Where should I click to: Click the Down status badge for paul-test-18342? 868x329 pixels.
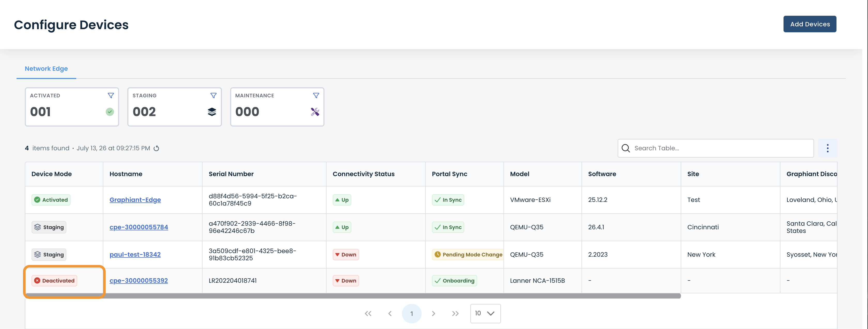pyautogui.click(x=346, y=255)
